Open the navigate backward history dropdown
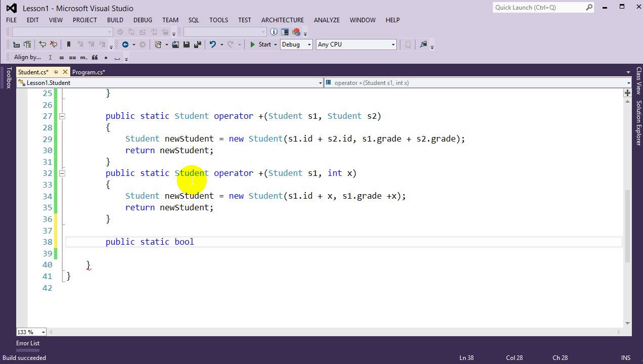 pos(134,44)
